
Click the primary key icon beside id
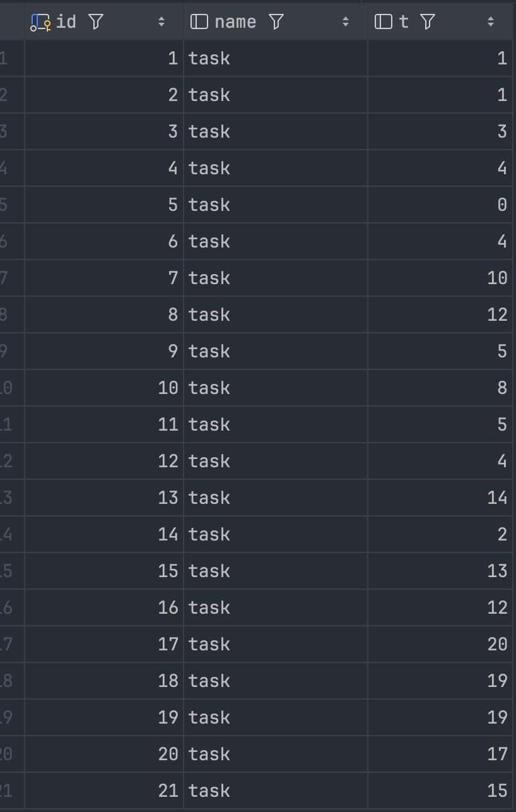(x=40, y=22)
